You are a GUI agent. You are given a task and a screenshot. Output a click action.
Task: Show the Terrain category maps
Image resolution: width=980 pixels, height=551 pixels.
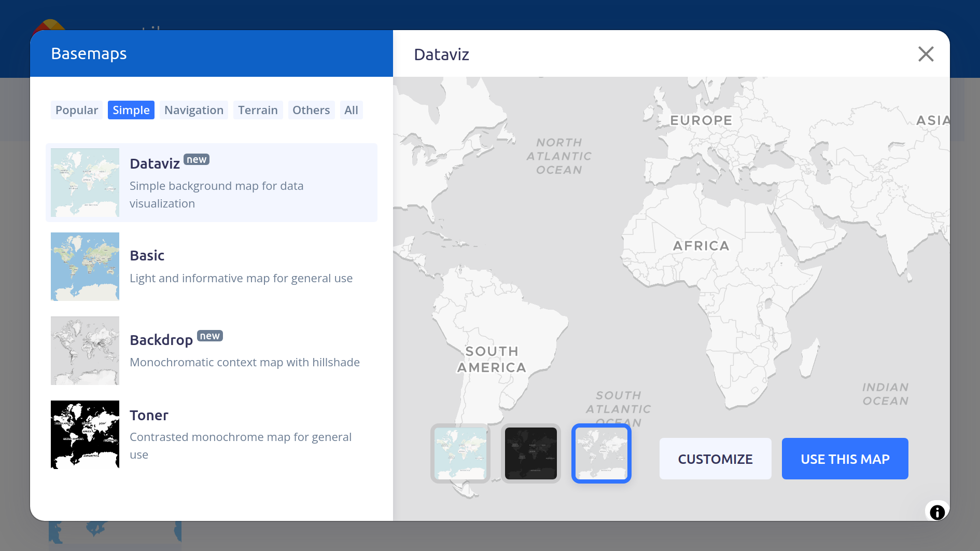[x=258, y=110]
